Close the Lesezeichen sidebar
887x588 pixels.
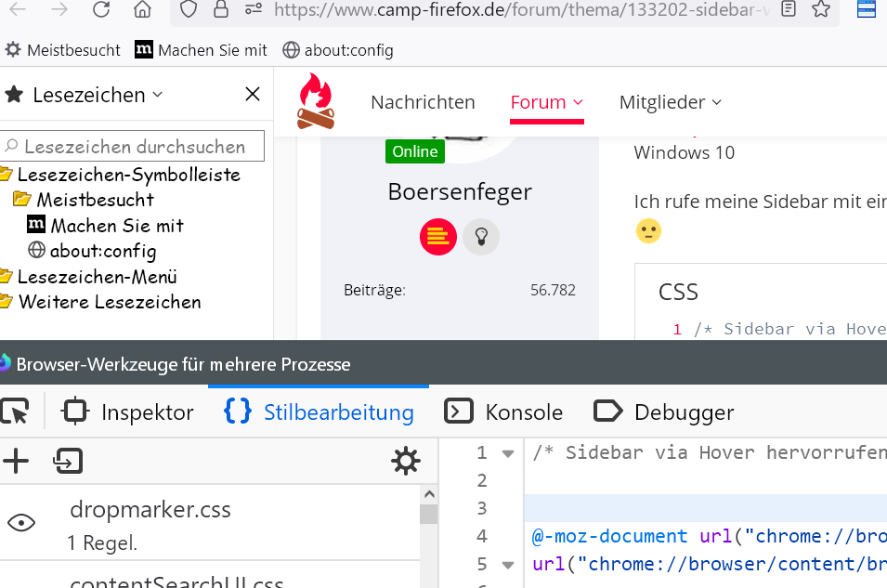252,94
